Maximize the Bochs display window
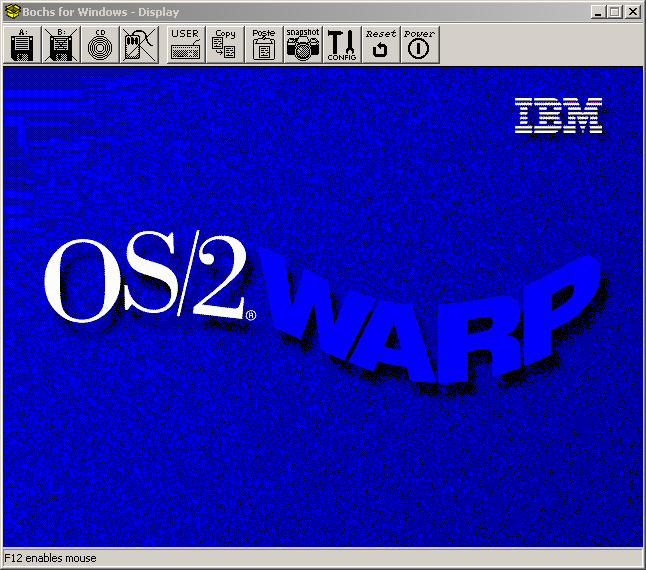 (614, 12)
